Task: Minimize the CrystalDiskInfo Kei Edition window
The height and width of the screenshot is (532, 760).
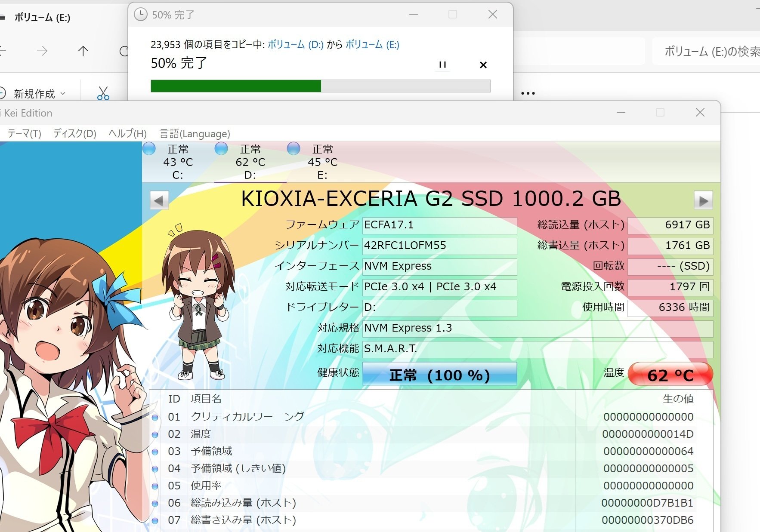Action: pyautogui.click(x=621, y=112)
